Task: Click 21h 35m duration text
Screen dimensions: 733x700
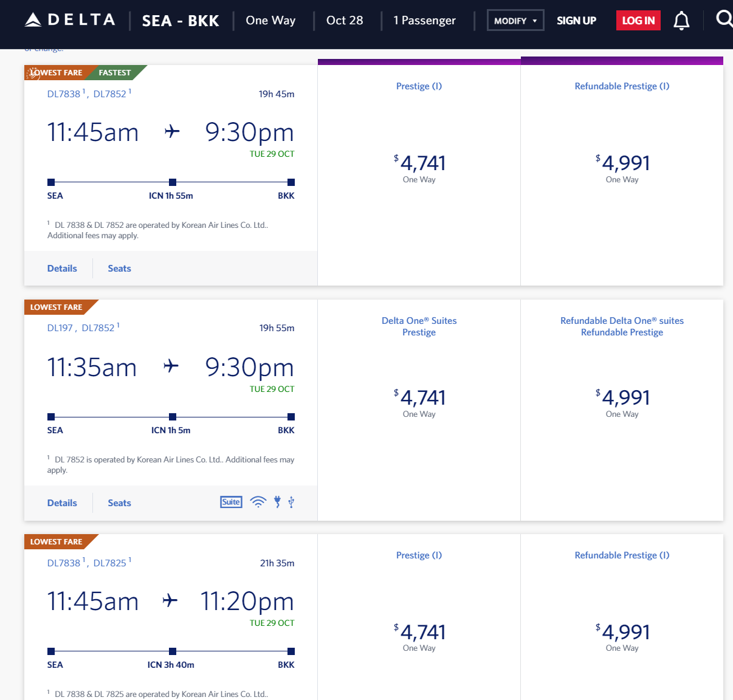Action: point(277,563)
